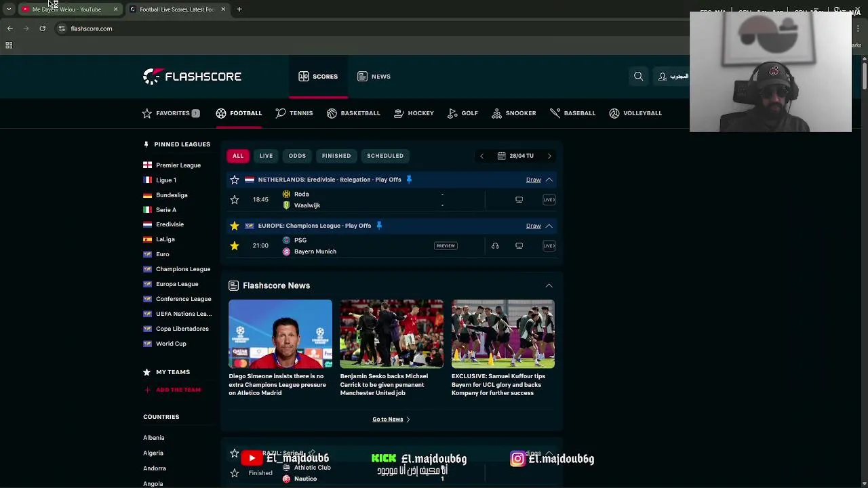Select Hockey sport
The width and height of the screenshot is (868, 488).
click(414, 113)
